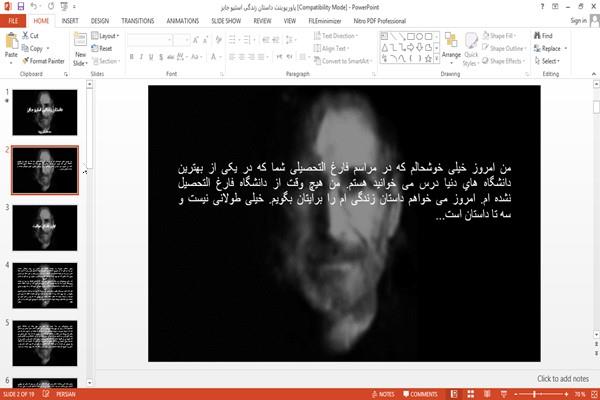Select the Format Painter brush
This screenshot has height=400, width=600.
point(25,61)
